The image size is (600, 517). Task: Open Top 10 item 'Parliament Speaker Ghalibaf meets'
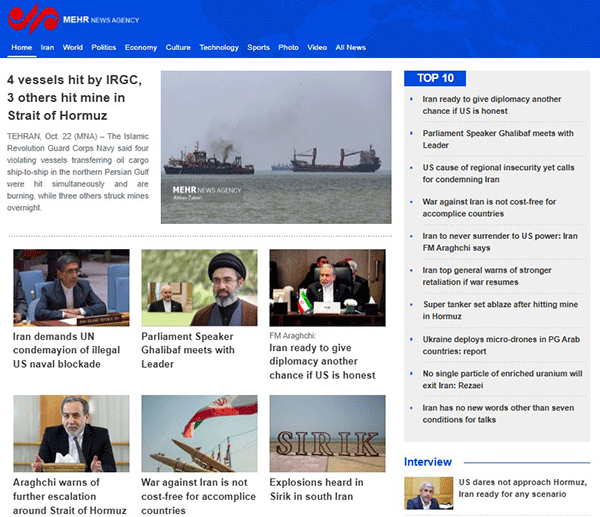point(498,139)
